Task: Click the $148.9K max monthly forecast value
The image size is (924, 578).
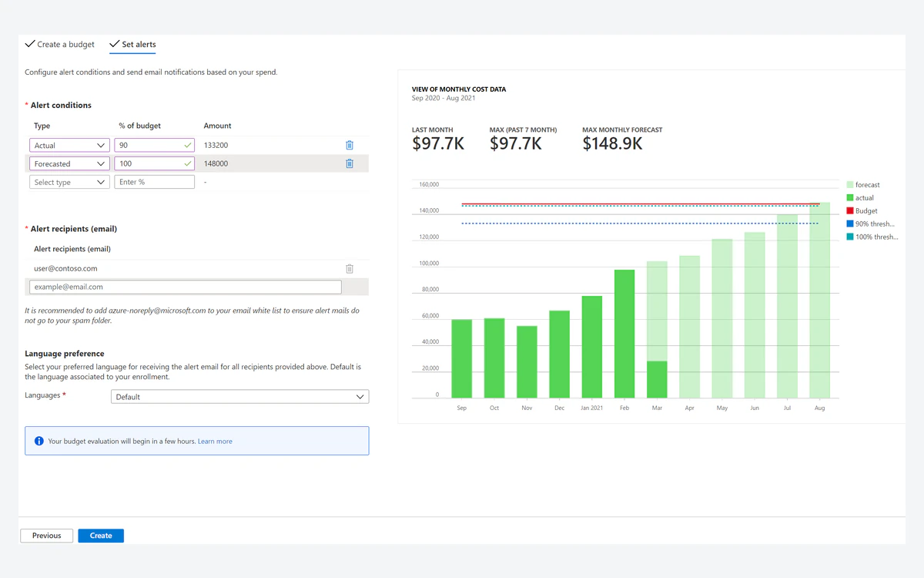Action: (612, 143)
